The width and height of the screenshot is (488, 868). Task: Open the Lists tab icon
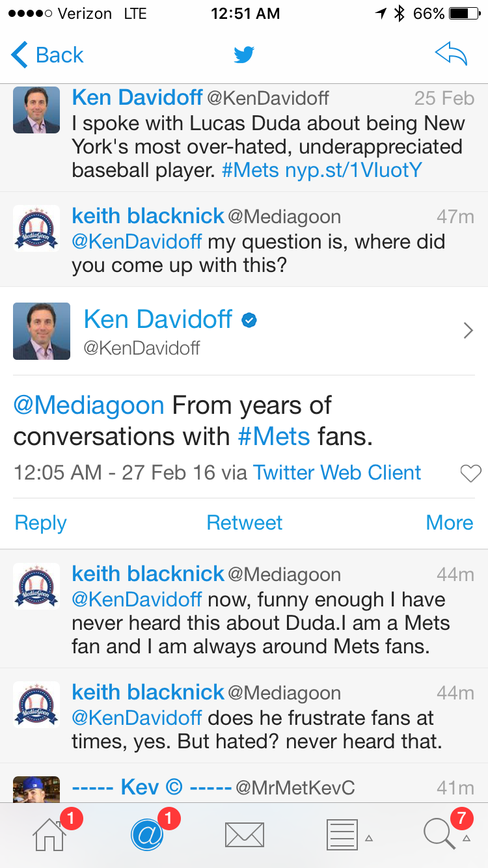342,834
